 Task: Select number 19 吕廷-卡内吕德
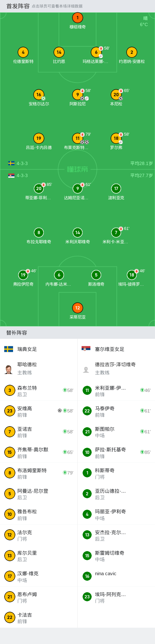coord(39,138)
